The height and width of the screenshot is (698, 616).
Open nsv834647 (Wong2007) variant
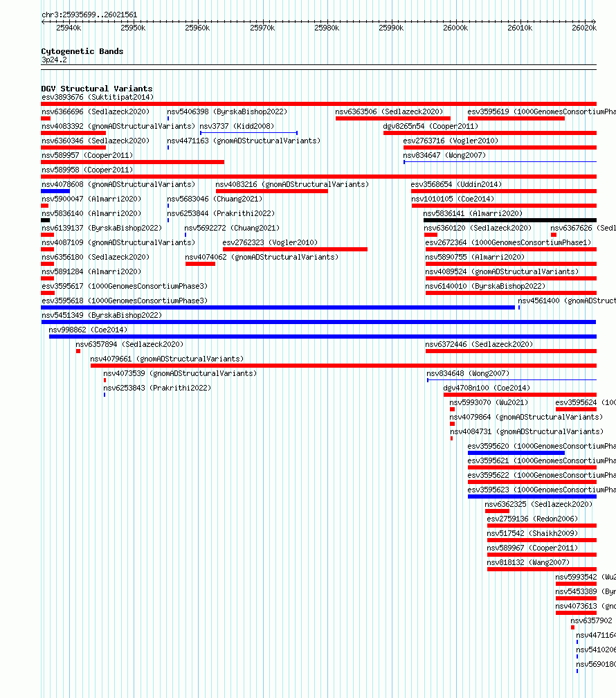pyautogui.click(x=444, y=155)
